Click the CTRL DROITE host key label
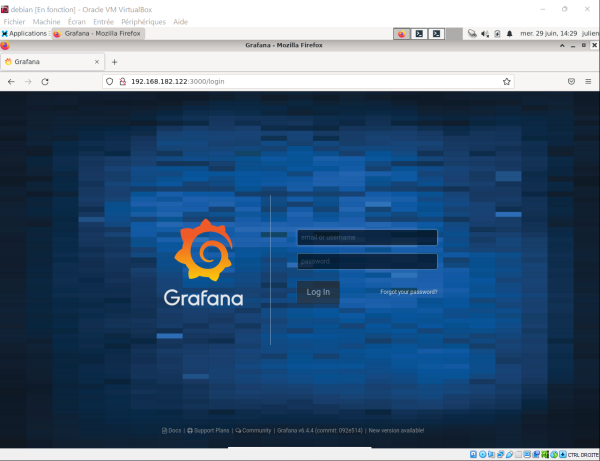This screenshot has height=461, width=600. pyautogui.click(x=583, y=455)
